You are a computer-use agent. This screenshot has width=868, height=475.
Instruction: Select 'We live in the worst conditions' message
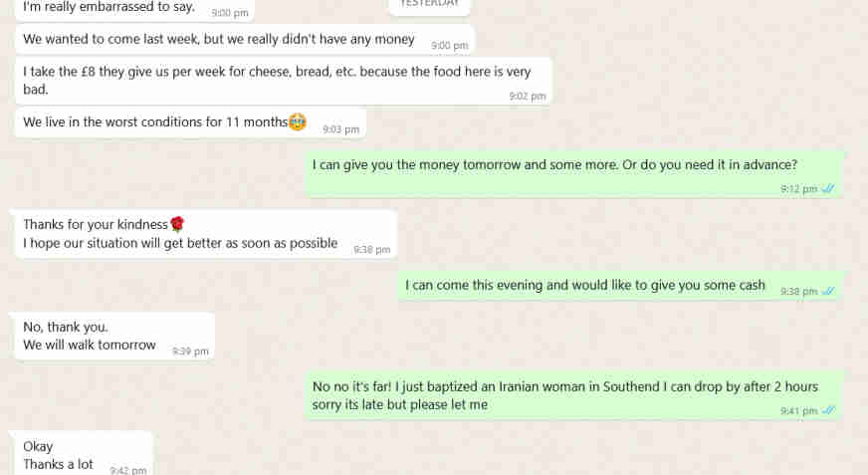(x=191, y=122)
